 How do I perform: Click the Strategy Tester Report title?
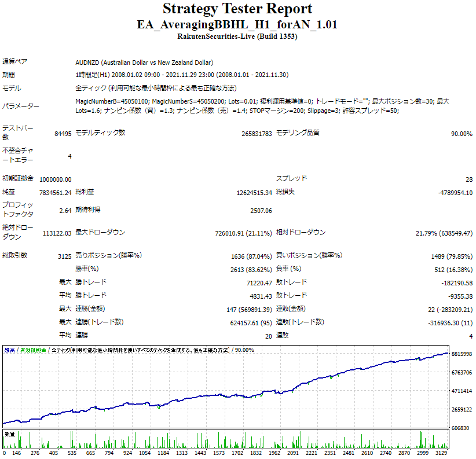tap(237, 9)
